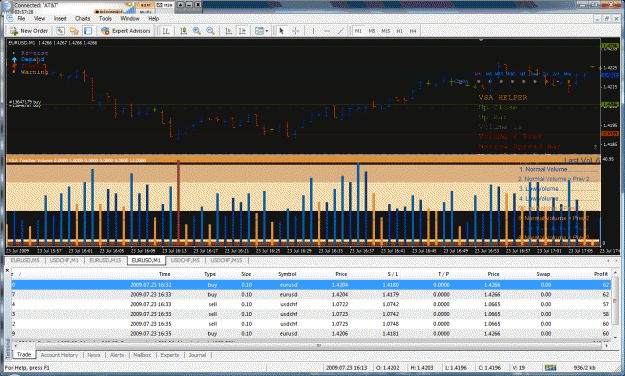Toggle chart shift from right border
625x376 pixels.
(x=242, y=31)
